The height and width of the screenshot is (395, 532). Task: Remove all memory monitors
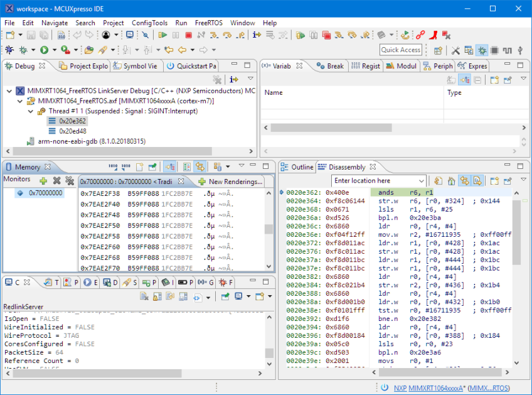pyautogui.click(x=70, y=181)
